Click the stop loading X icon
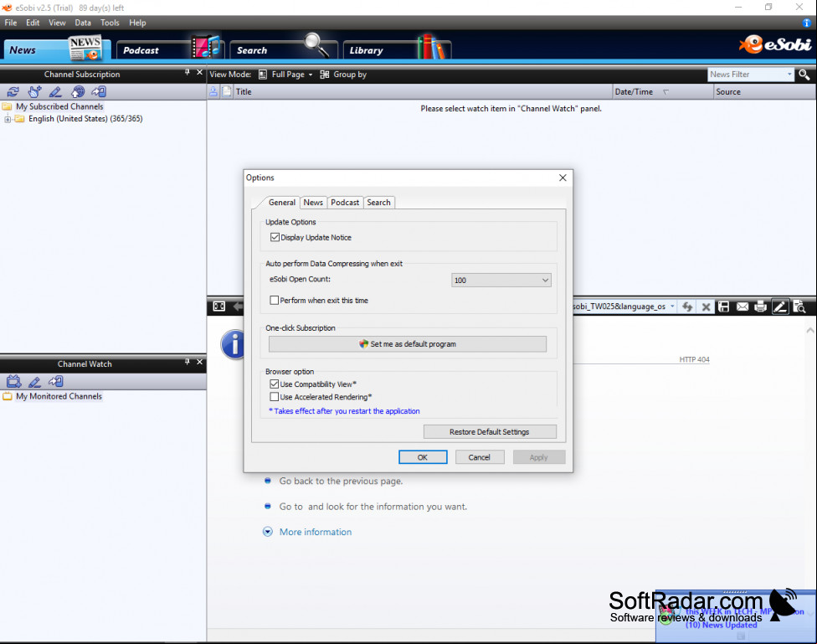This screenshot has width=817, height=644. tap(706, 307)
